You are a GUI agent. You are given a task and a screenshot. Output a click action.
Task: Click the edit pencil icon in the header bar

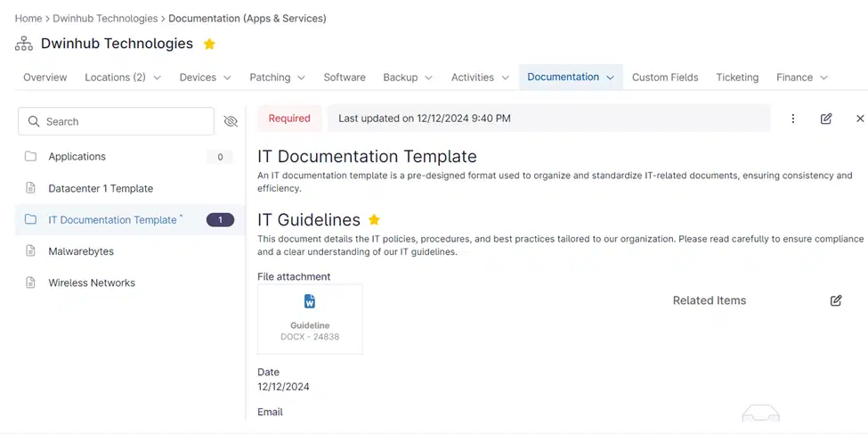tap(826, 119)
